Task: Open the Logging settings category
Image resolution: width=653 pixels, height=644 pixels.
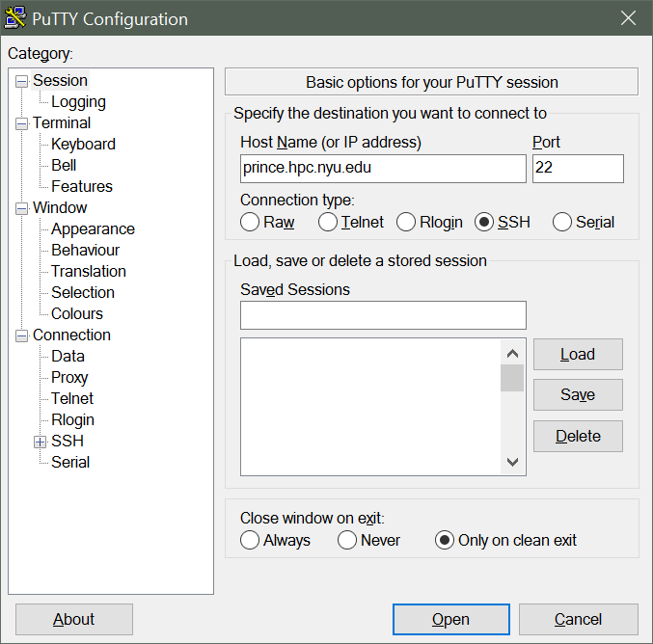Action: [78, 102]
